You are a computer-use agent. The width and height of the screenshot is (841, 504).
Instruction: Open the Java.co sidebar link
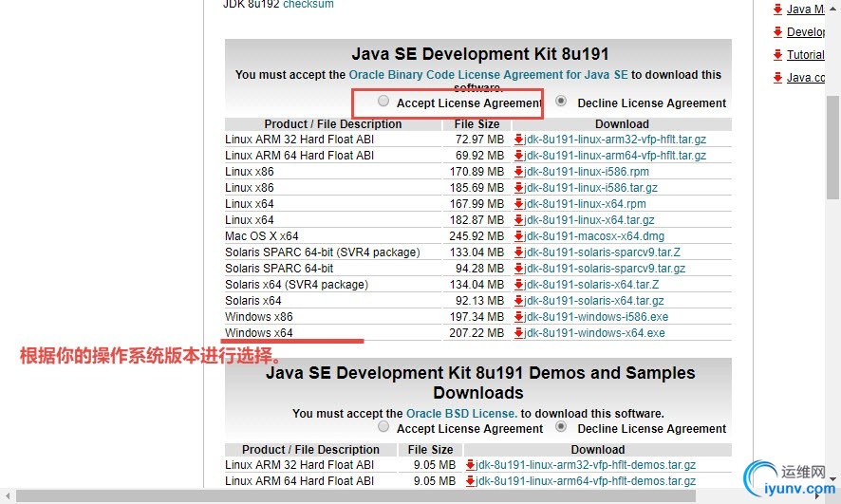806,78
